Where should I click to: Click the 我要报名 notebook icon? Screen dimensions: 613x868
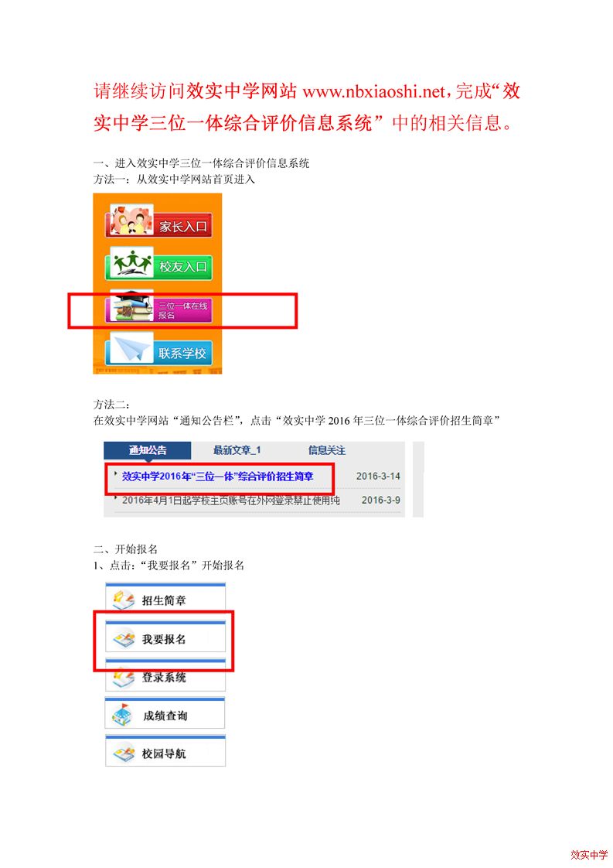coord(124,639)
